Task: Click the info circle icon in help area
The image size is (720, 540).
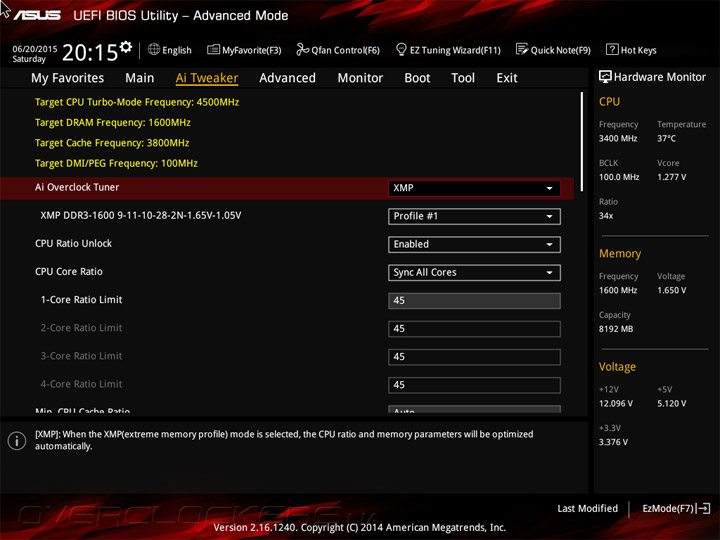Action: click(x=17, y=441)
